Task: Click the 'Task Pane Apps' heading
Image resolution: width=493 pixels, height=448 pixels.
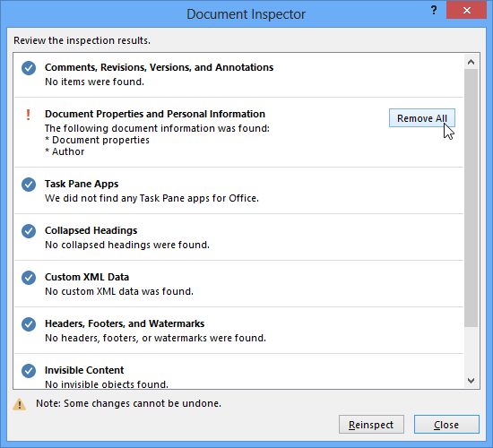Action: tap(82, 184)
